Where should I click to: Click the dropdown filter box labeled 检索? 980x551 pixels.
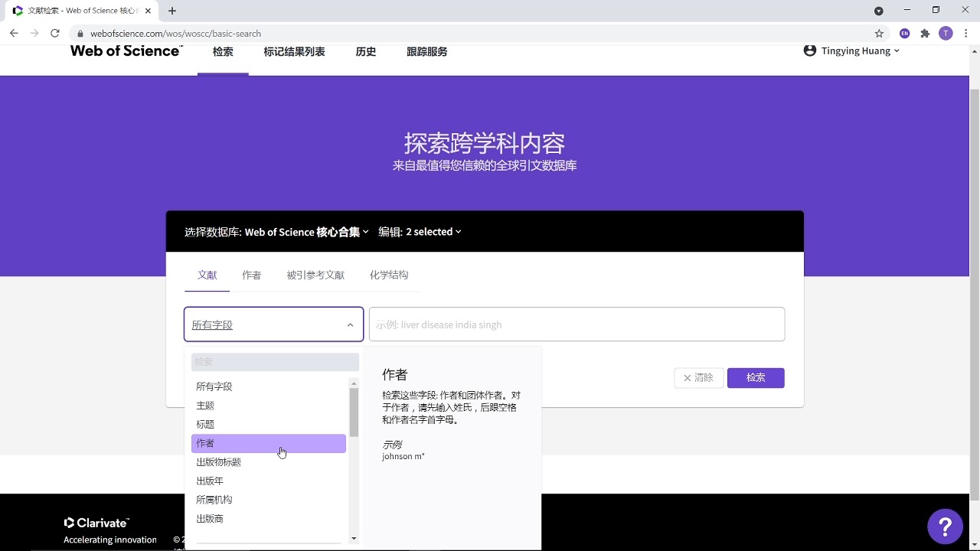[275, 362]
